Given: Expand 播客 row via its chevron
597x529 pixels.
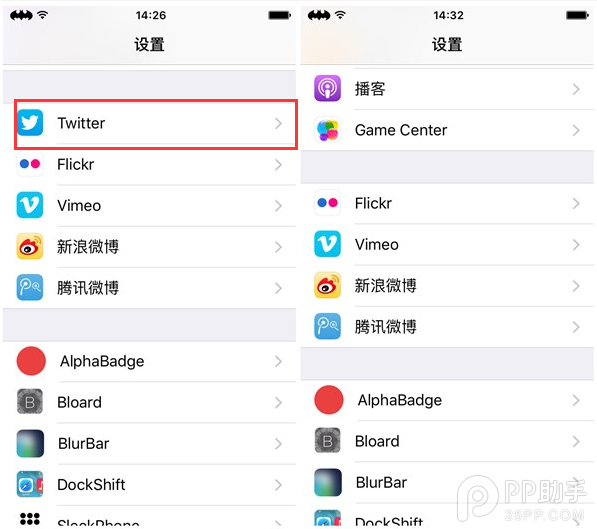Looking at the screenshot, I should point(576,89).
